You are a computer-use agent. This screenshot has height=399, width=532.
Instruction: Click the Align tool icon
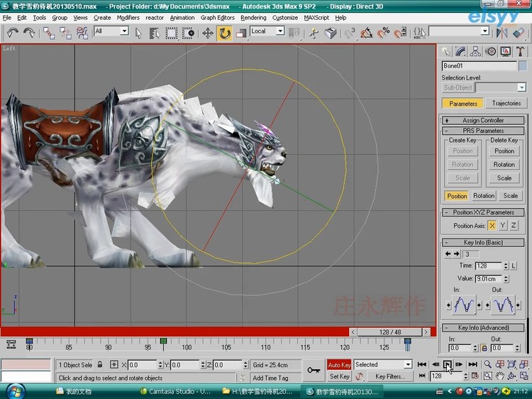(x=519, y=33)
